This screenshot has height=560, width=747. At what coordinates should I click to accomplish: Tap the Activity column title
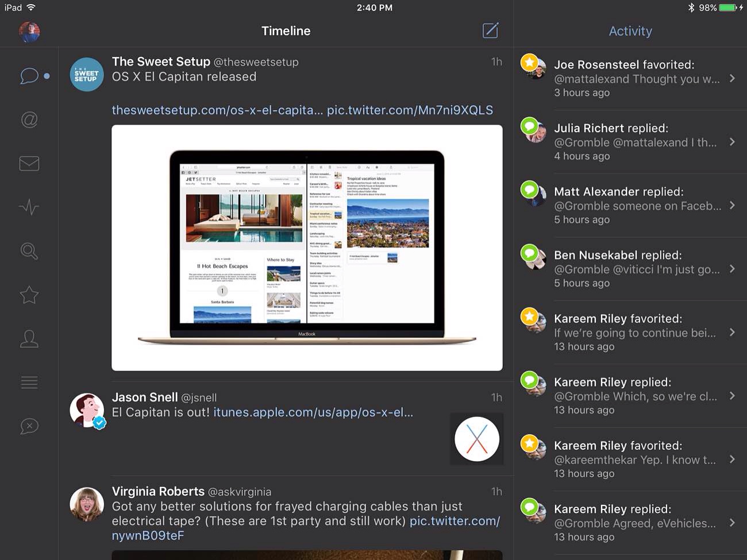(630, 31)
